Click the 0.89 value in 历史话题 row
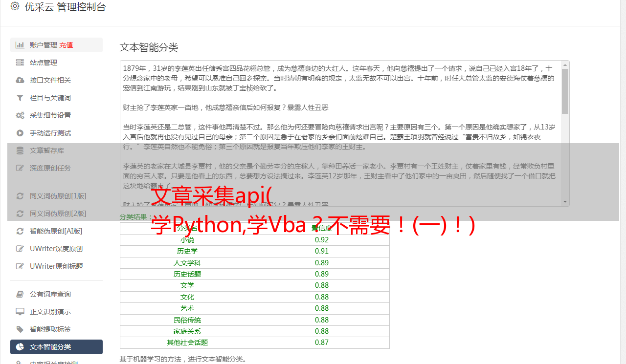Viewport: 626px width, 364px height. (322, 274)
